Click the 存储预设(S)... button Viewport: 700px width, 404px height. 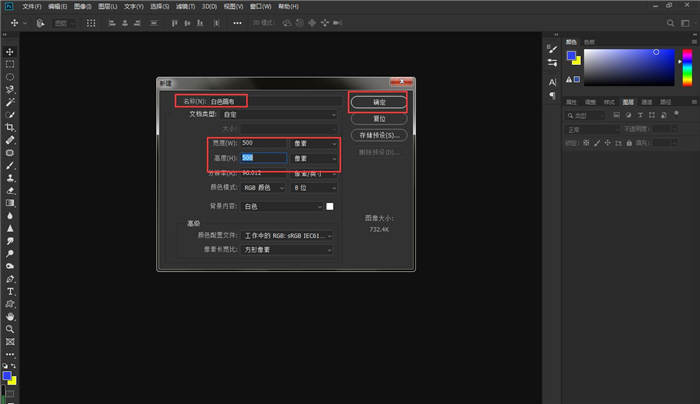(x=377, y=134)
